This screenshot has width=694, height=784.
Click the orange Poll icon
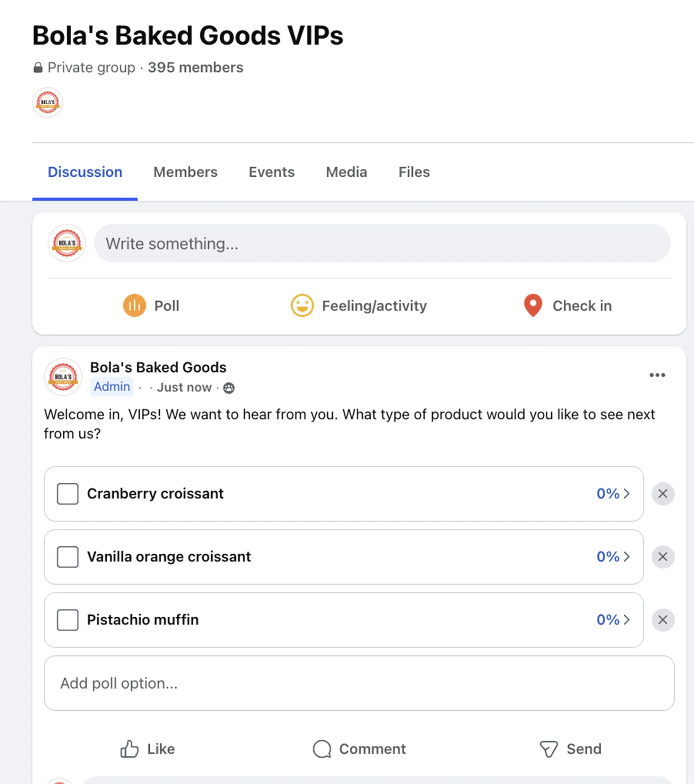click(x=134, y=306)
